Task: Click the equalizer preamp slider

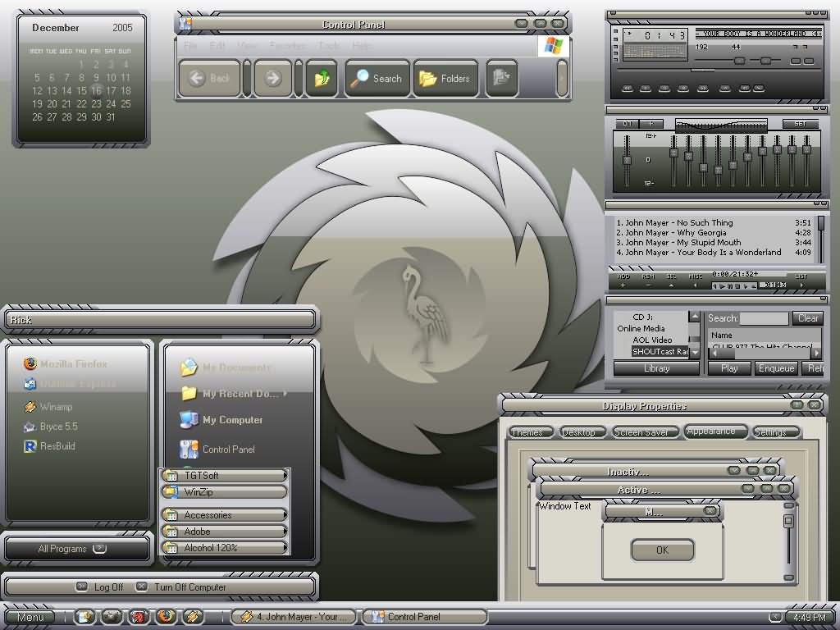Action: pyautogui.click(x=627, y=161)
